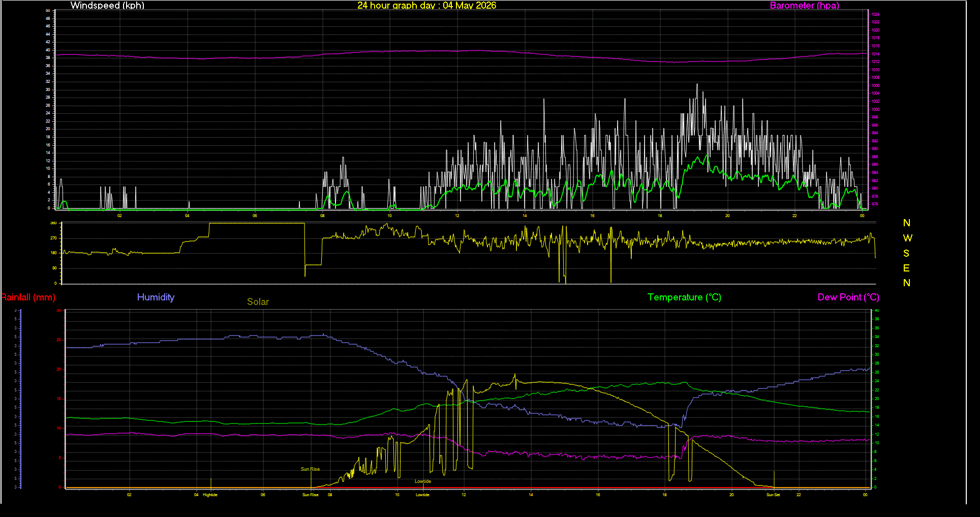The height and width of the screenshot is (517, 980).
Task: Click the 'Barometer (hpa)' label
Action: (x=804, y=6)
